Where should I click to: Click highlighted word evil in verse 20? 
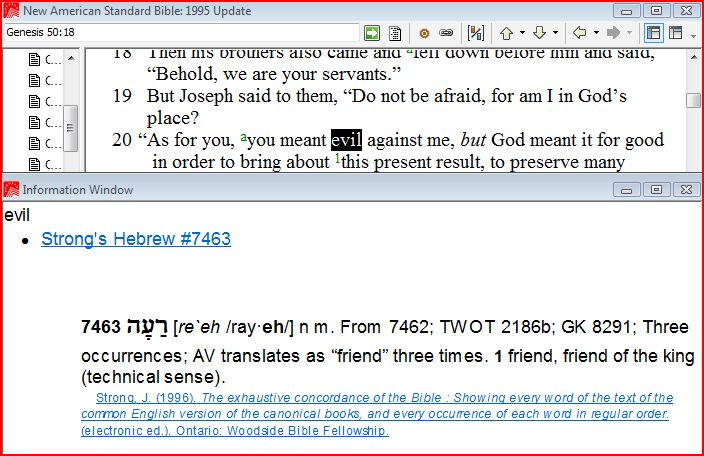click(x=346, y=140)
